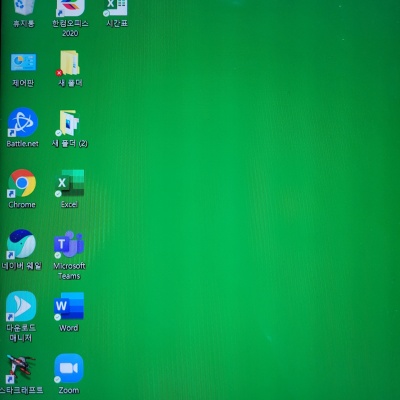Click the "Battle.net" label text
Image resolution: width=400 pixels, height=400 pixels.
point(23,144)
